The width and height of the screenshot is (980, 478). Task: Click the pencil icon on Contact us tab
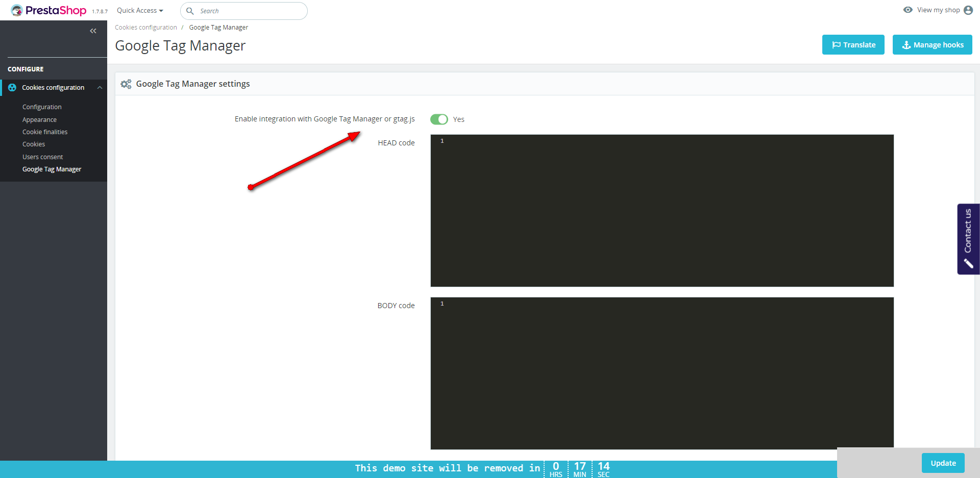[968, 263]
